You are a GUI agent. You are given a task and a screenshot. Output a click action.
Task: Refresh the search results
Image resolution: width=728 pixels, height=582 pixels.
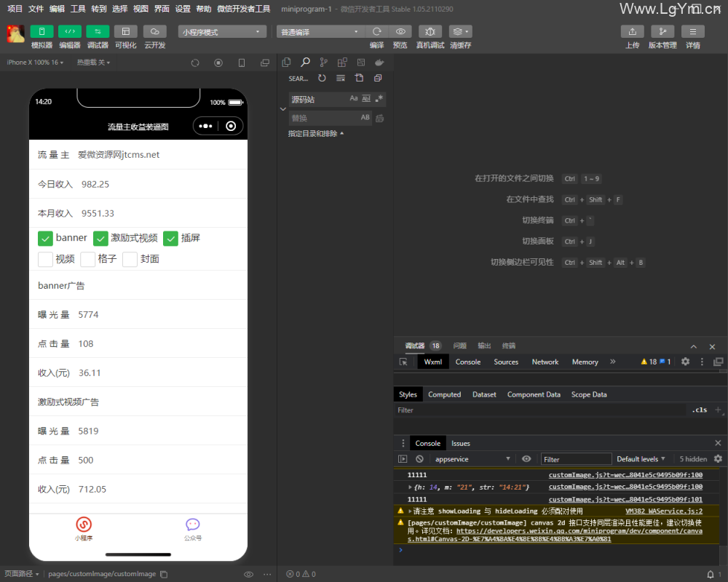pos(322,78)
